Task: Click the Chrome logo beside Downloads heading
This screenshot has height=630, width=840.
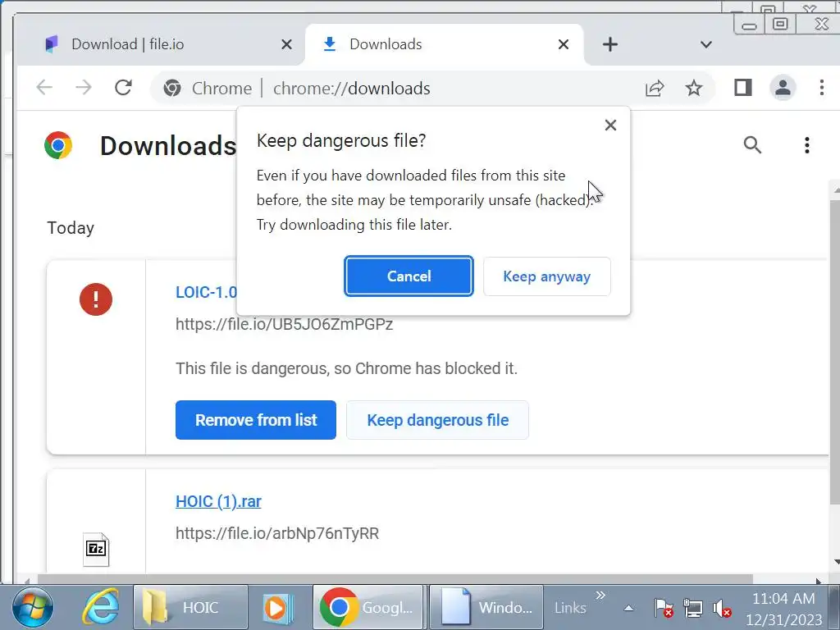Action: pyautogui.click(x=58, y=145)
